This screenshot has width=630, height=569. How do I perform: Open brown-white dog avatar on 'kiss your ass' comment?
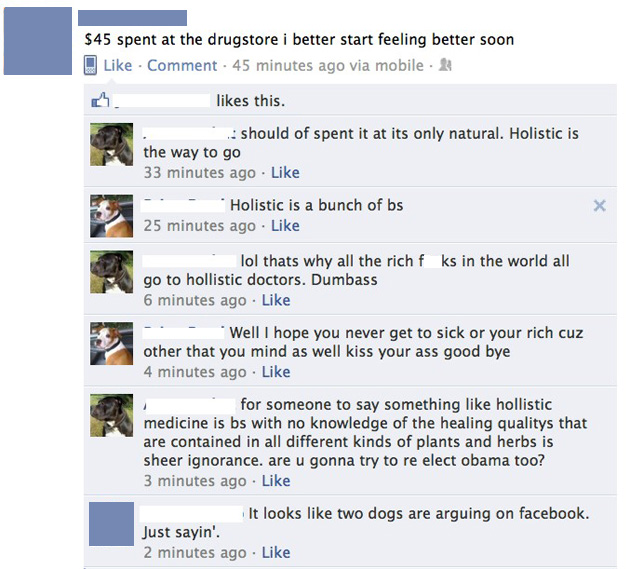111,344
